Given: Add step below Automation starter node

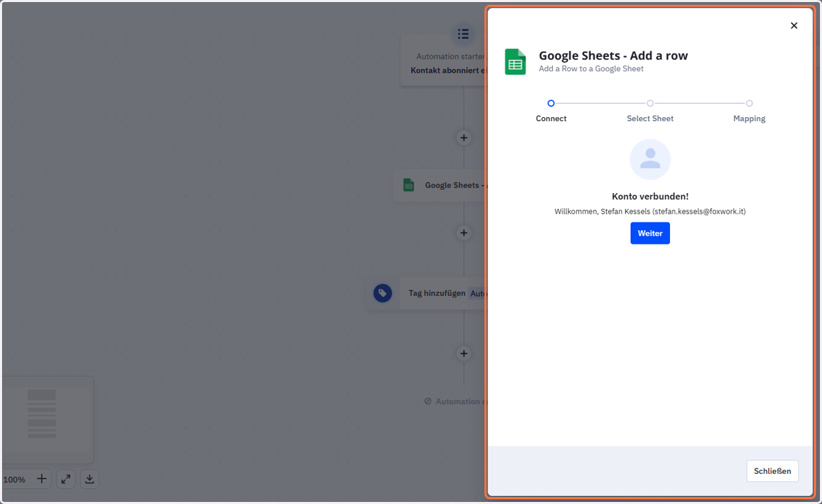Looking at the screenshot, I should pyautogui.click(x=464, y=138).
